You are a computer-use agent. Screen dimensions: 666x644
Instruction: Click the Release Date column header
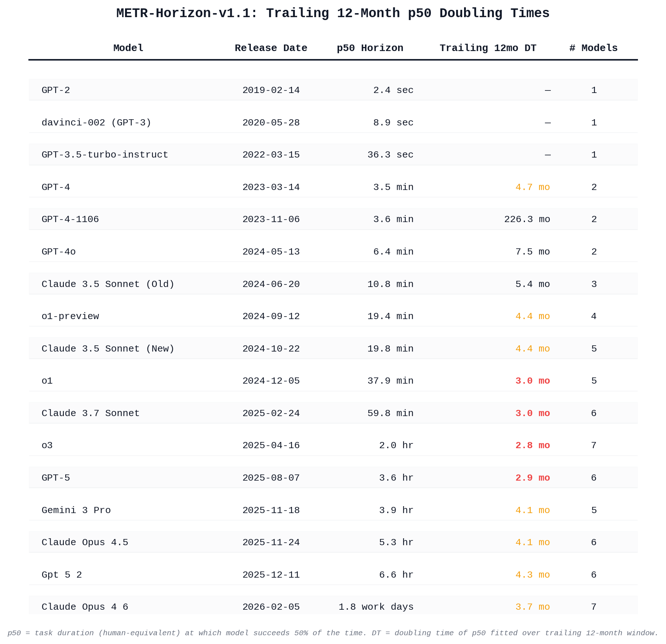[271, 48]
